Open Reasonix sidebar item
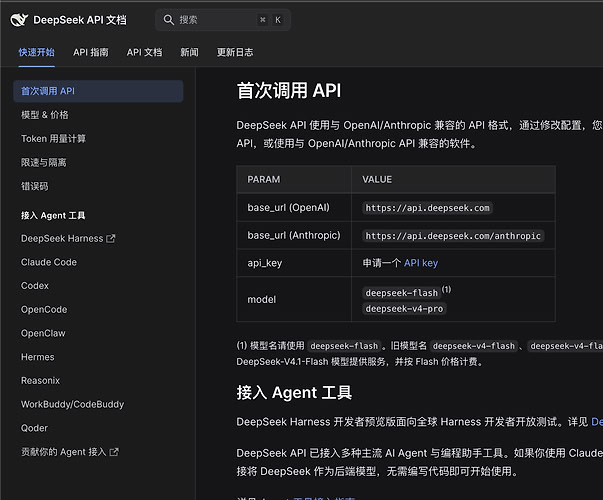 [x=40, y=381]
